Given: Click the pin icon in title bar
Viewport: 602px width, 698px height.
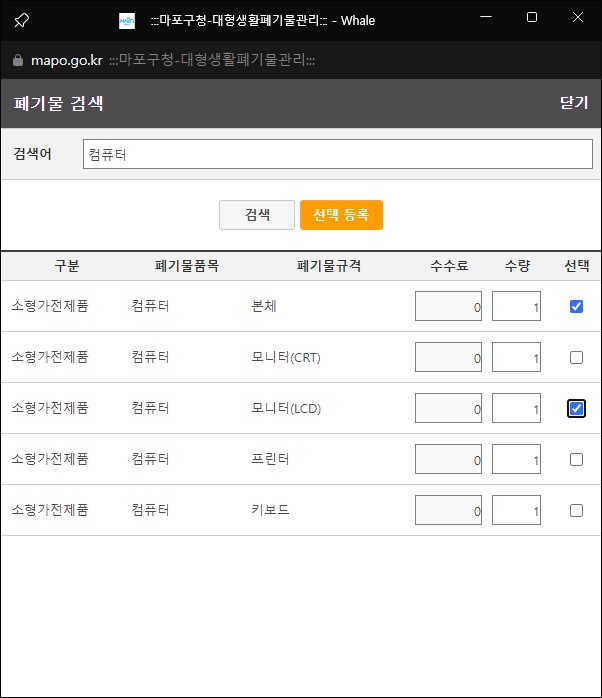Looking at the screenshot, I should 21,20.
